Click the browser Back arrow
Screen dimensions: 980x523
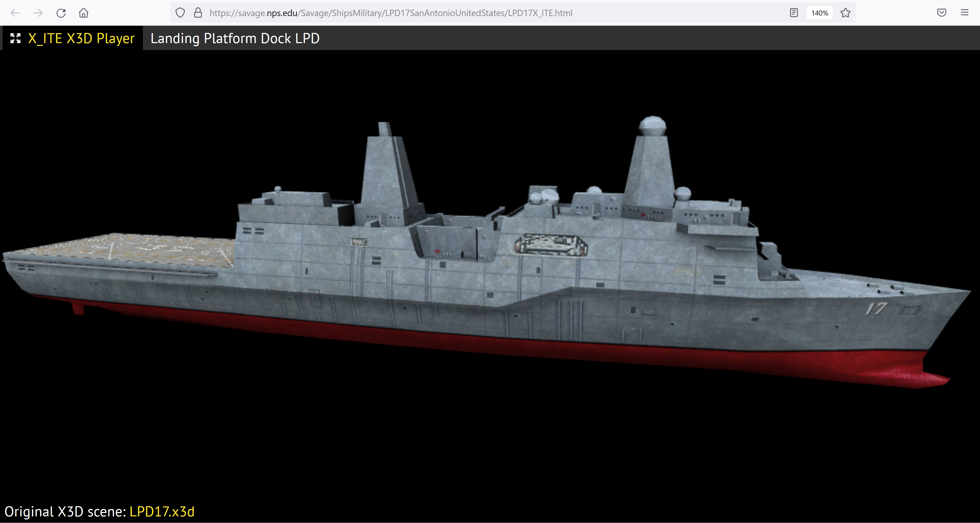coord(15,13)
